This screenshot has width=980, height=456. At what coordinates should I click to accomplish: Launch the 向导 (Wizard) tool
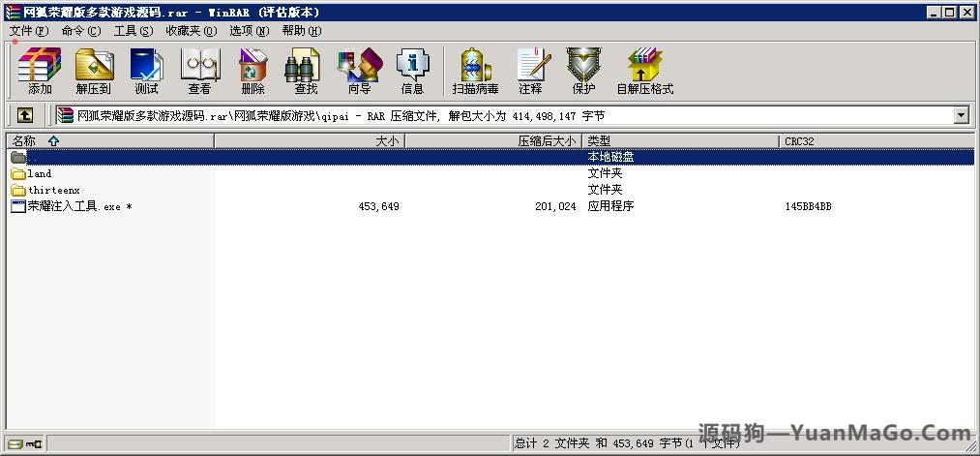359,71
